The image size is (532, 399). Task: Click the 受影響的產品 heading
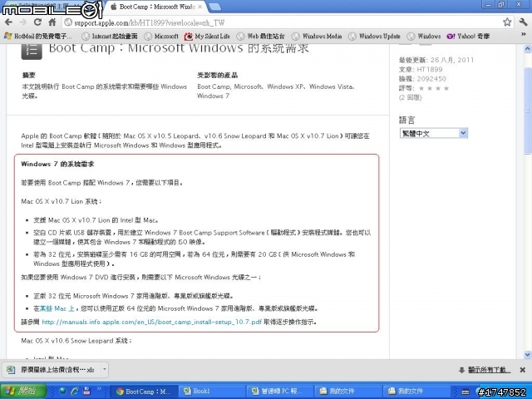218,75
